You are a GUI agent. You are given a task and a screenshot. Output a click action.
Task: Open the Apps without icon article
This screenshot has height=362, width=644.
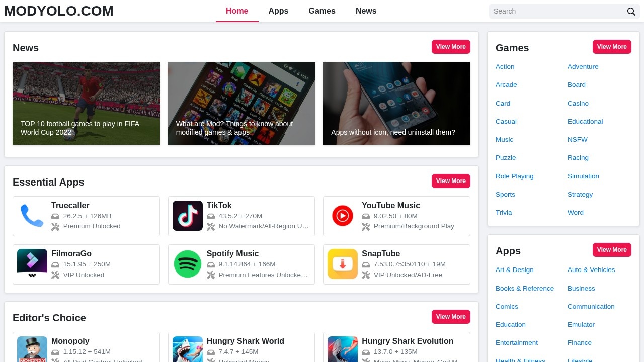pos(396,103)
